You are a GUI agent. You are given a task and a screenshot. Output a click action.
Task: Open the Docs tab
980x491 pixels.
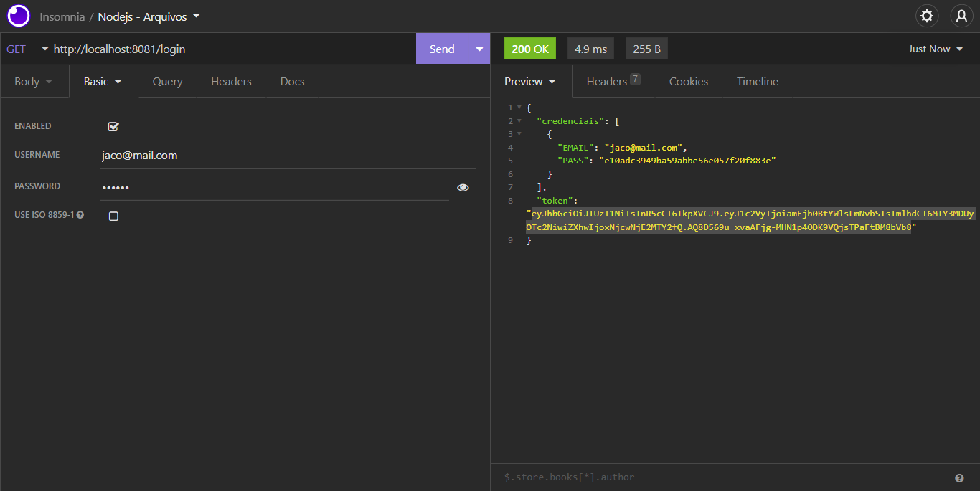292,81
